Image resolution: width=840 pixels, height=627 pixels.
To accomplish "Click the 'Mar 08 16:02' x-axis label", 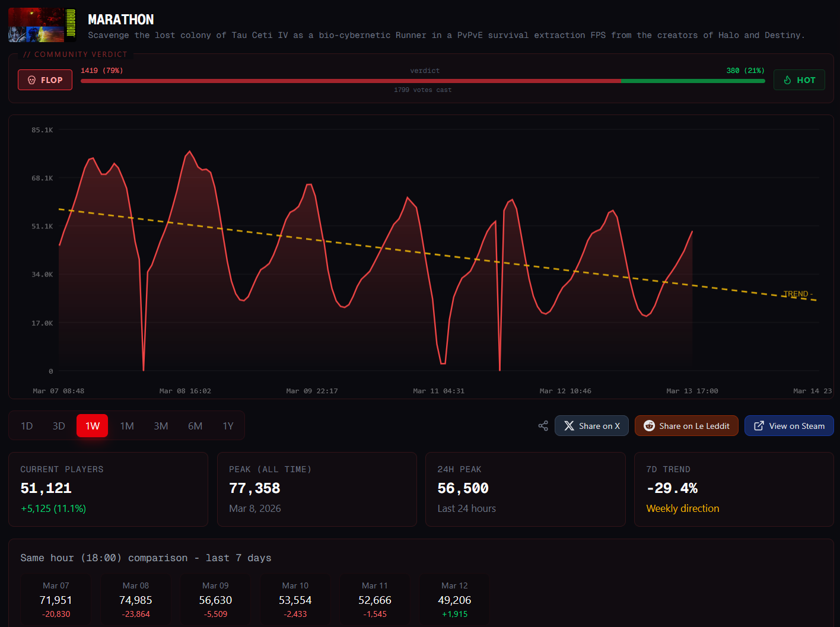I will click(x=185, y=391).
